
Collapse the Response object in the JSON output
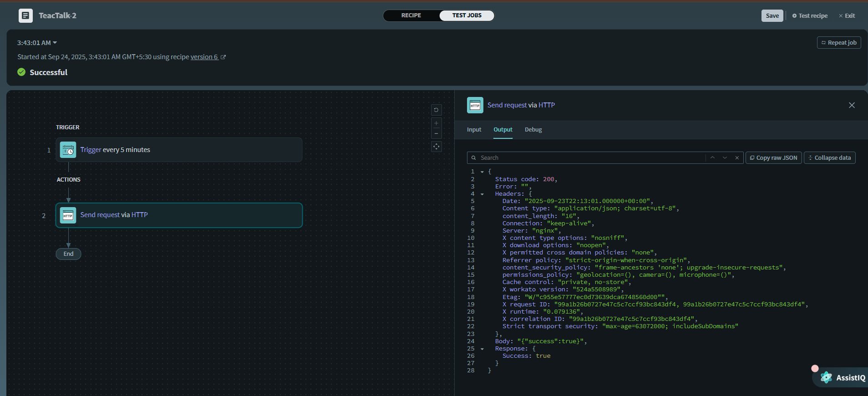tap(482, 349)
